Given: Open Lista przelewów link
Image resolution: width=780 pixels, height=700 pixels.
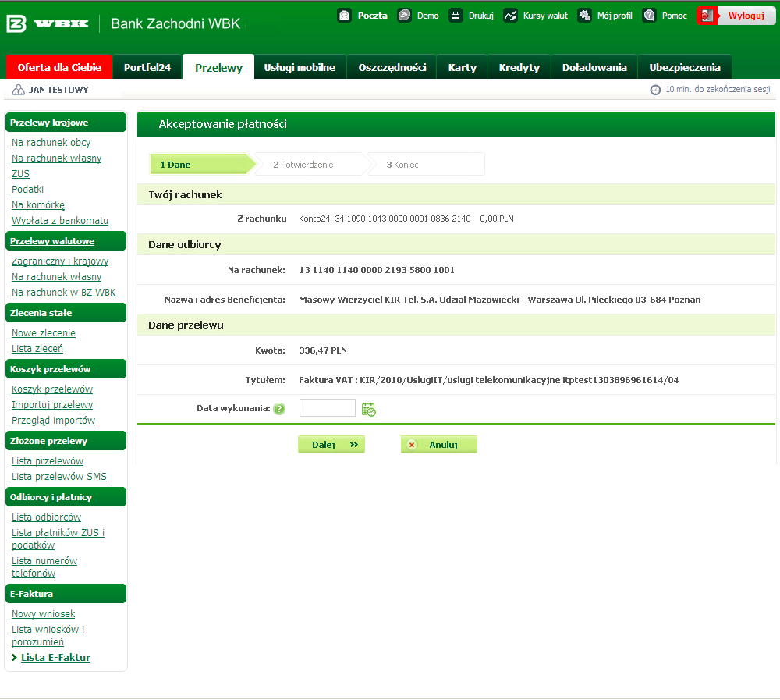Looking at the screenshot, I should 48,461.
